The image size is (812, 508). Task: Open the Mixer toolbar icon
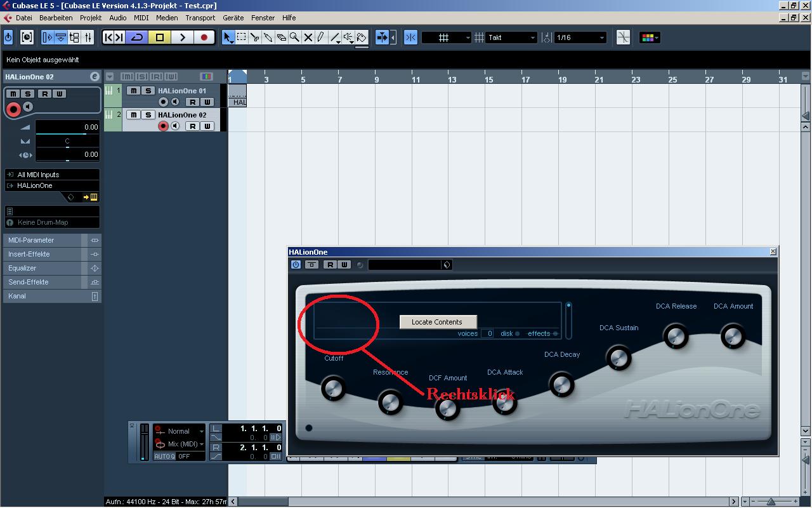click(x=88, y=37)
